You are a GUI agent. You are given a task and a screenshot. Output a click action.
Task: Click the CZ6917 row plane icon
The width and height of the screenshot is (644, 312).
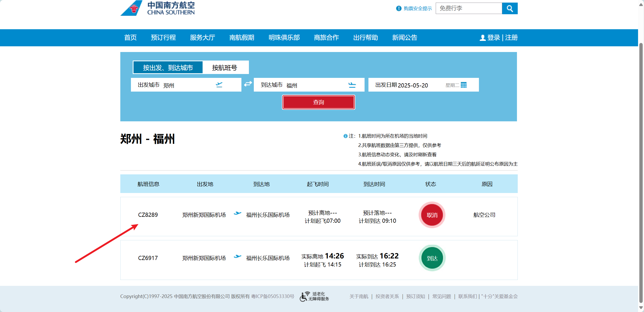pyautogui.click(x=237, y=257)
